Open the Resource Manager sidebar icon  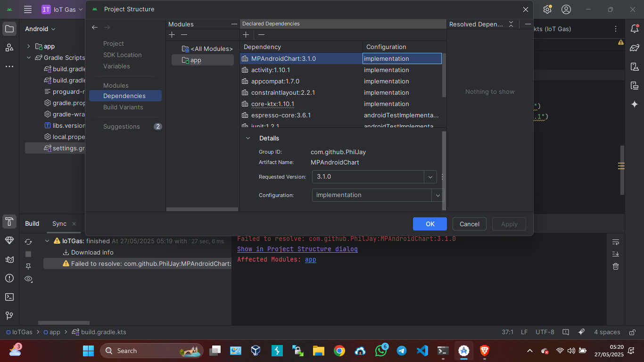[x=9, y=48]
